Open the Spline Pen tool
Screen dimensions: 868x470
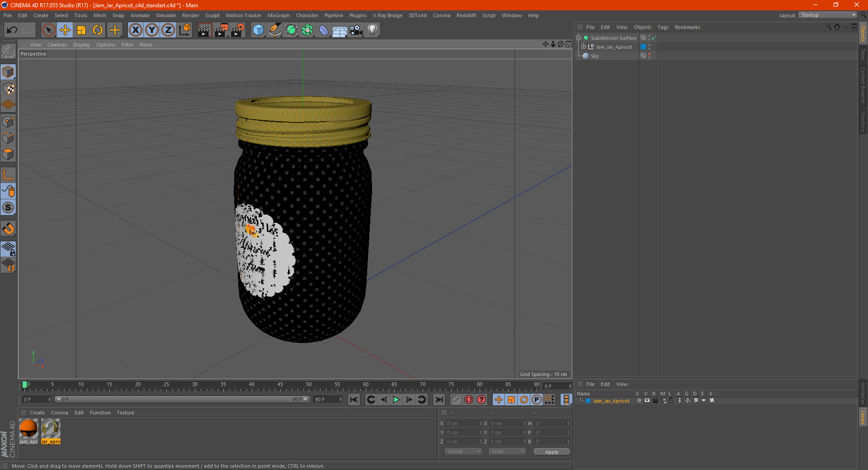[275, 30]
